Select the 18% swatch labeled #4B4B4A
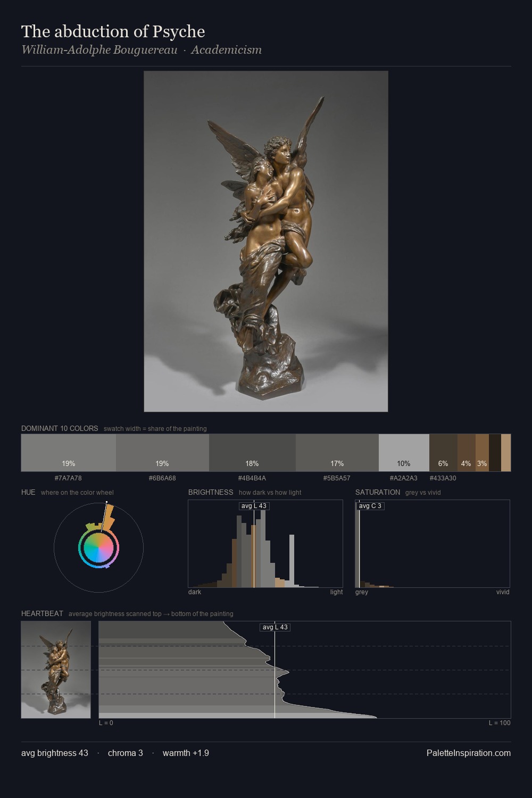This screenshot has width=532, height=798. coord(252,453)
